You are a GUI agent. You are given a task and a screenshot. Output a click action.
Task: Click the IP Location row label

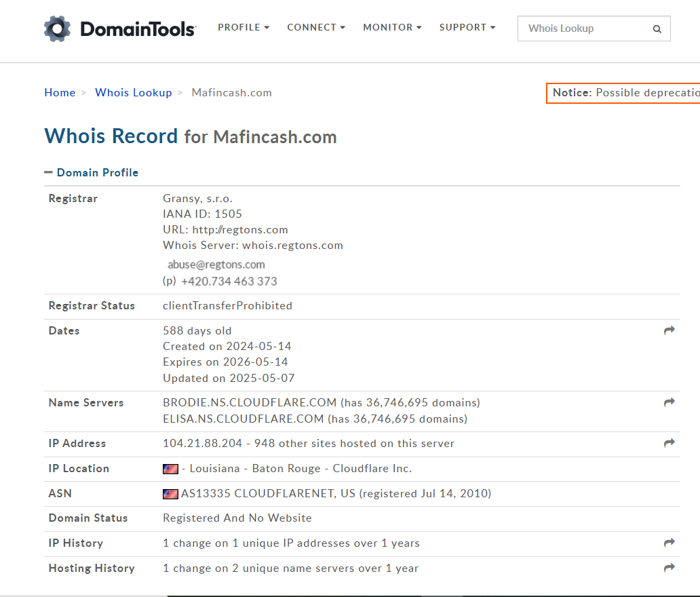pyautogui.click(x=79, y=468)
